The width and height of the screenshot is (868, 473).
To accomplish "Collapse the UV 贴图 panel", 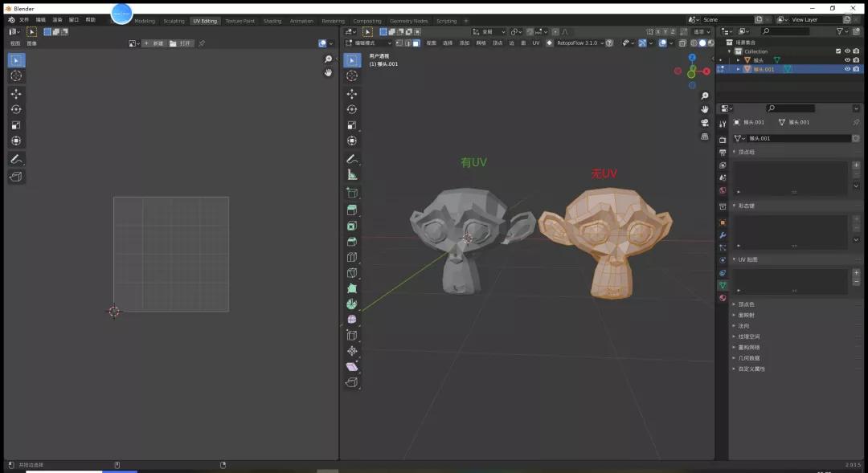I will click(746, 259).
